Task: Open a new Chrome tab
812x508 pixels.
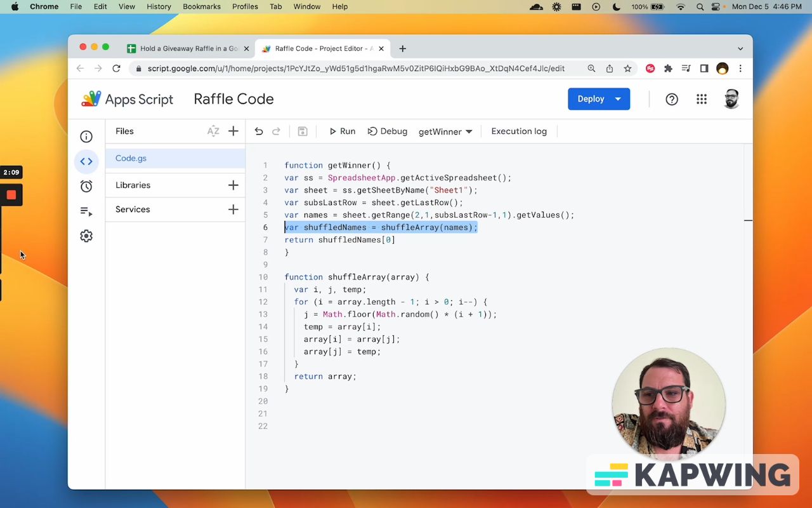Action: (402, 49)
